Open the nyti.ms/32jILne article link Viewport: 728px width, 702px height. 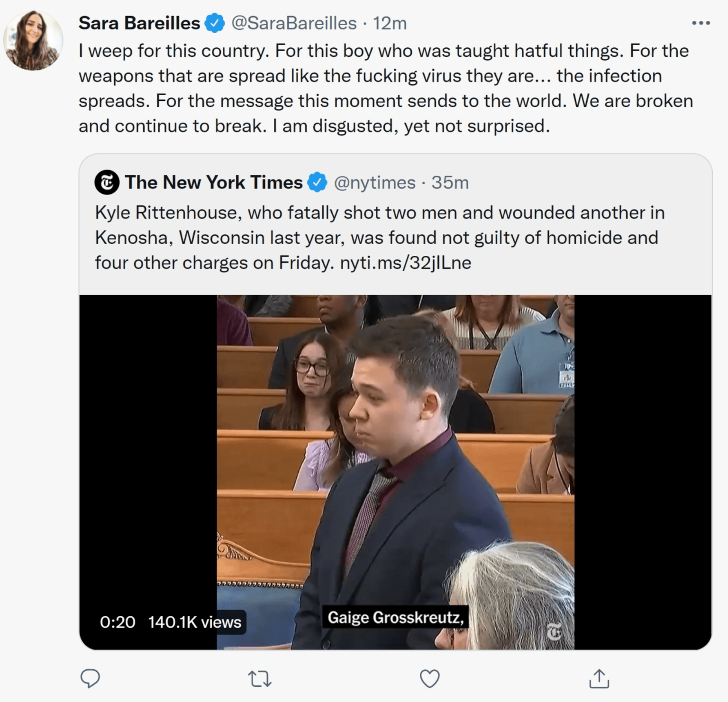point(406,263)
